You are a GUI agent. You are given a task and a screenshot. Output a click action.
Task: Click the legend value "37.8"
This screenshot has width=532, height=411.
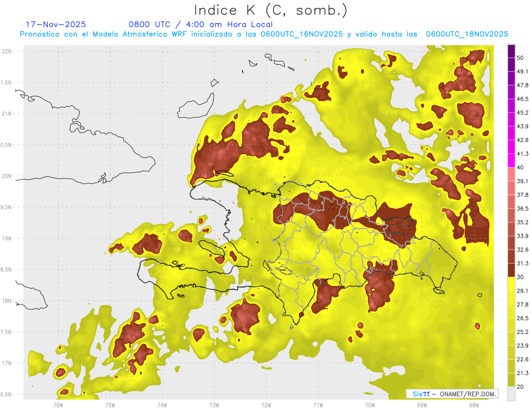click(522, 195)
